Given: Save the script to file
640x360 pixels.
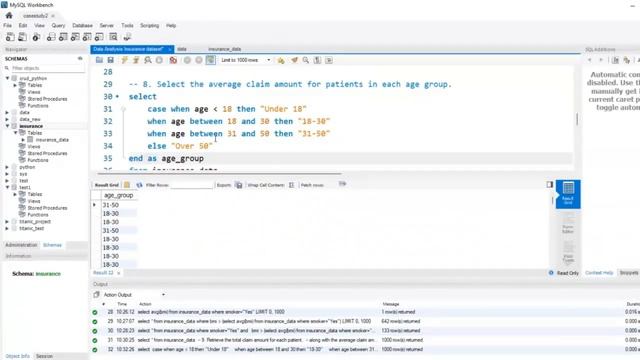Looking at the screenshot, I should 111,60.
